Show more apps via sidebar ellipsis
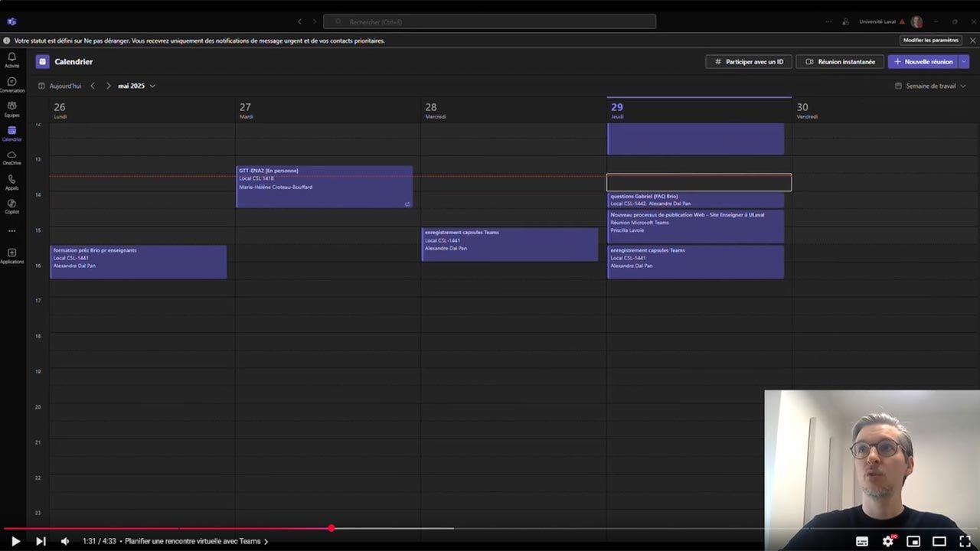 point(11,230)
